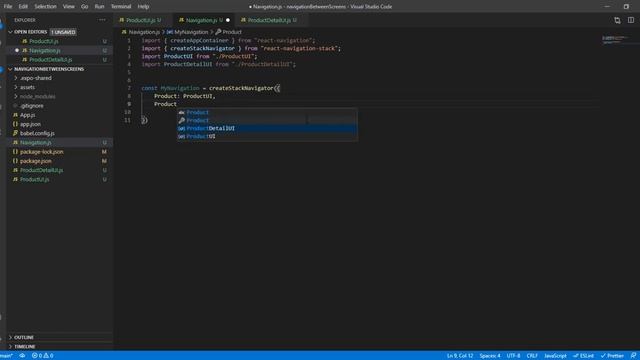Expand the assets folder
The width and height of the screenshot is (640, 360).
pyautogui.click(x=27, y=87)
